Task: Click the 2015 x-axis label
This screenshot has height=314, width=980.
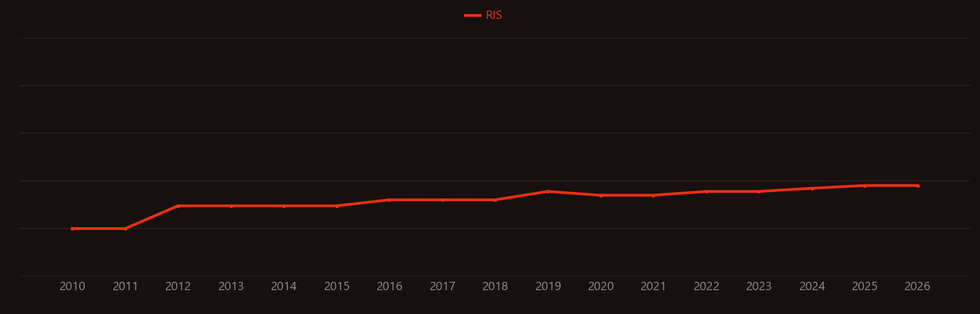Action: [x=337, y=287]
